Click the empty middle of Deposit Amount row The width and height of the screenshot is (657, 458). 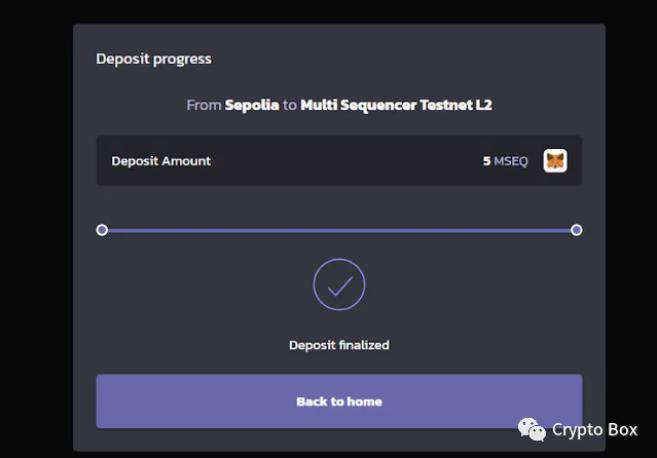340,161
